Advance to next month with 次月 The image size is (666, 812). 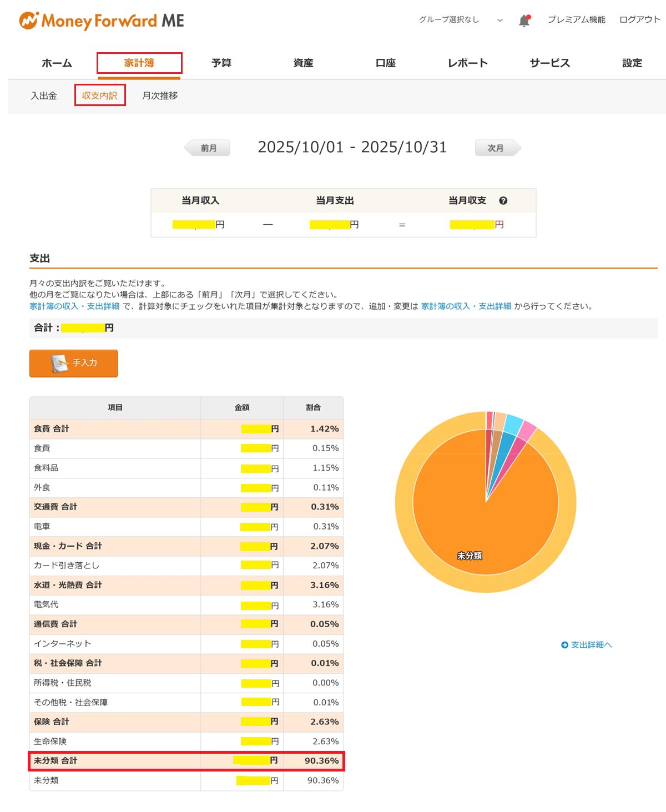click(497, 148)
